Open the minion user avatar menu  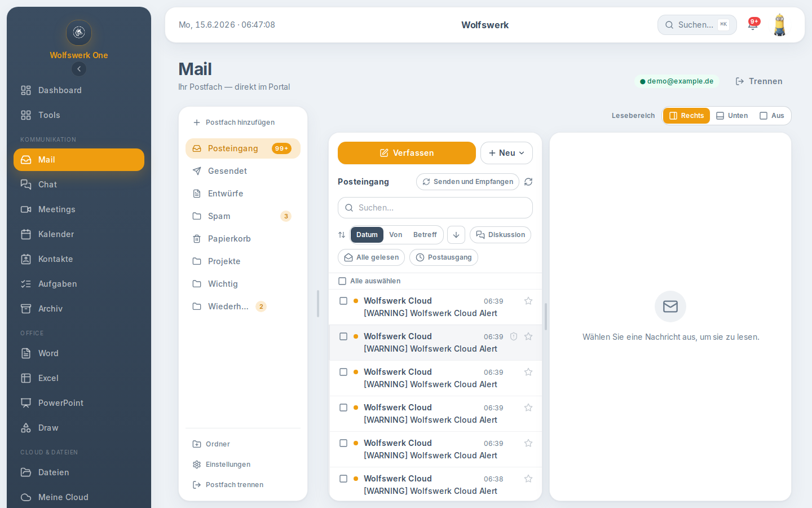780,25
